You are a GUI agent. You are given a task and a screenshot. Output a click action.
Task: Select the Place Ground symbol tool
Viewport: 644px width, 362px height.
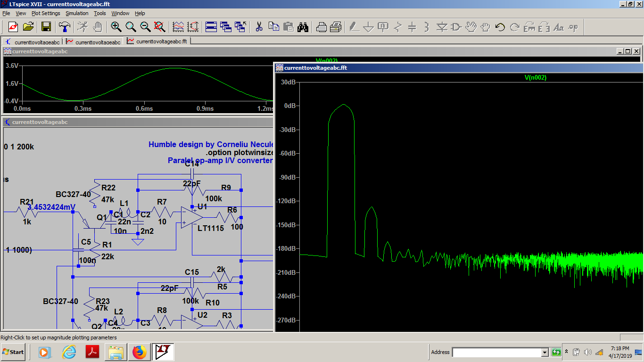click(369, 27)
